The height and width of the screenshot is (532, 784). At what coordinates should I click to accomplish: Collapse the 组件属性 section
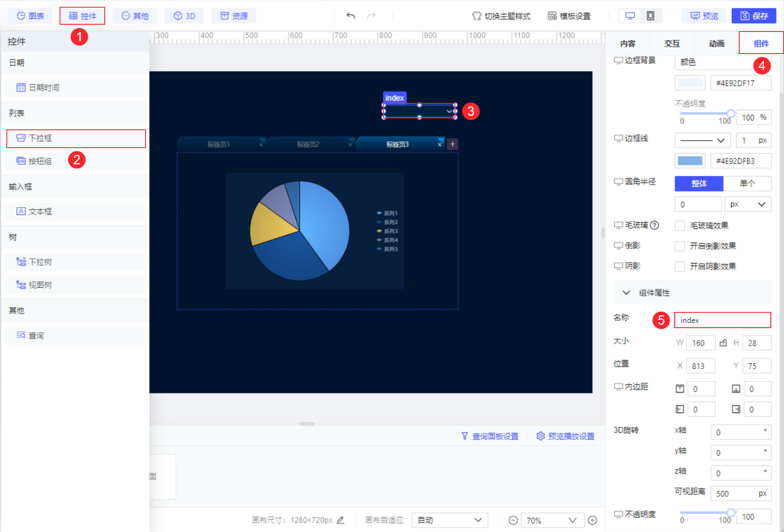(626, 292)
